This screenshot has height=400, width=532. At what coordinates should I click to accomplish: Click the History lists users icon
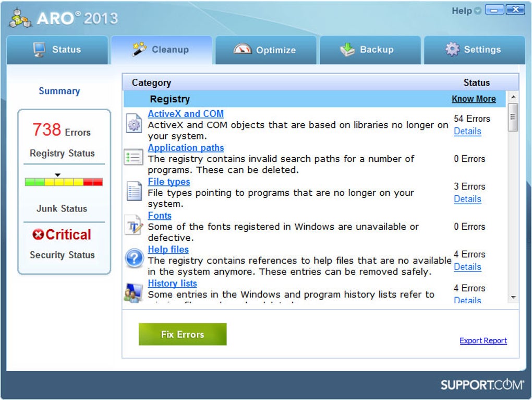tap(133, 293)
